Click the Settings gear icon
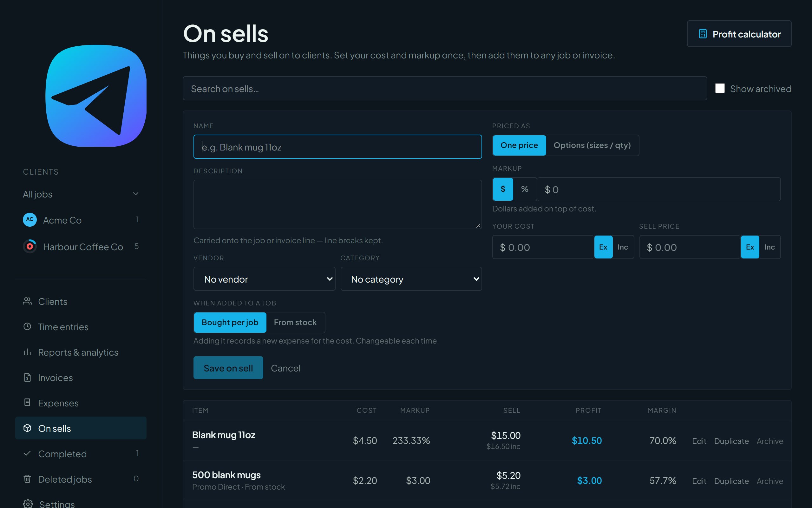The image size is (812, 508). [x=28, y=504]
